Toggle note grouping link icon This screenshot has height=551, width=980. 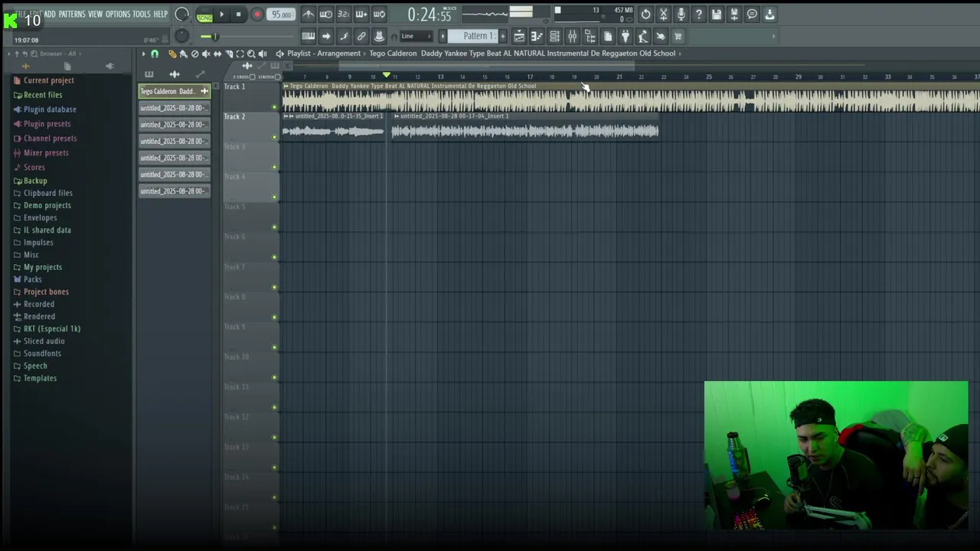click(x=361, y=36)
